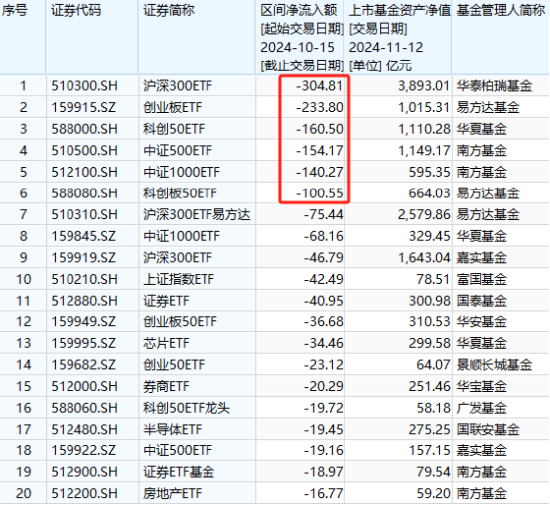Click net asset value 2,579.86
Viewport: 550px width, 505px height.
click(x=424, y=214)
